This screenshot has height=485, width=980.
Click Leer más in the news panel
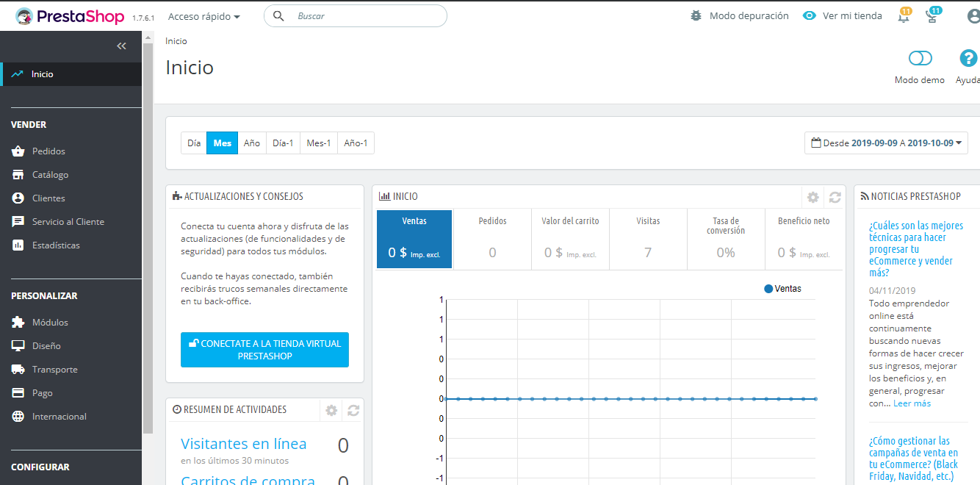[912, 403]
